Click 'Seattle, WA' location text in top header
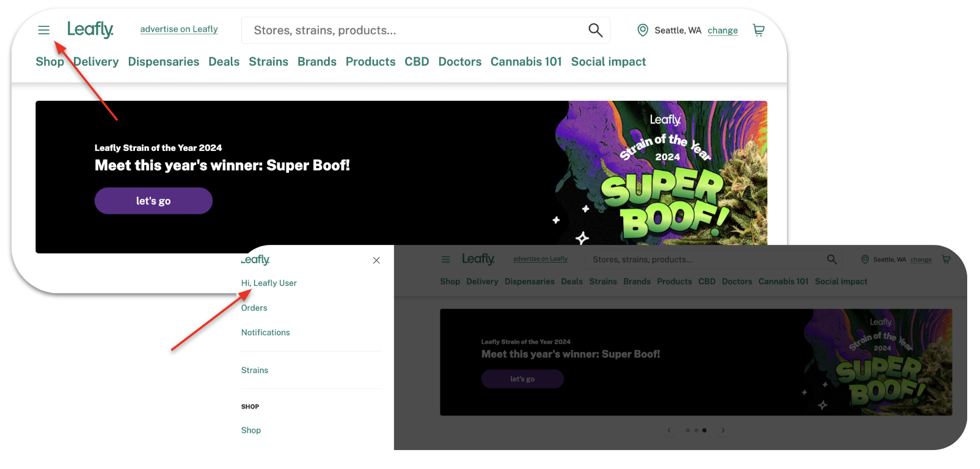This screenshot has width=980, height=469. 678,31
